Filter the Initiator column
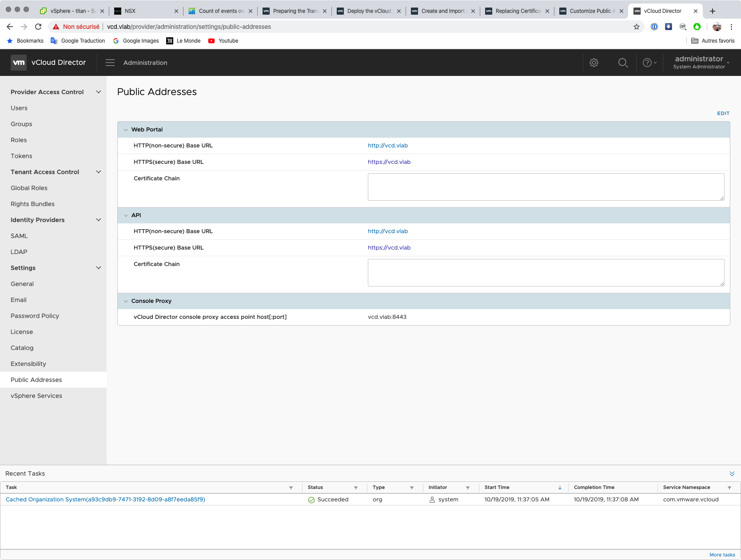The width and height of the screenshot is (741, 560). [x=468, y=488]
